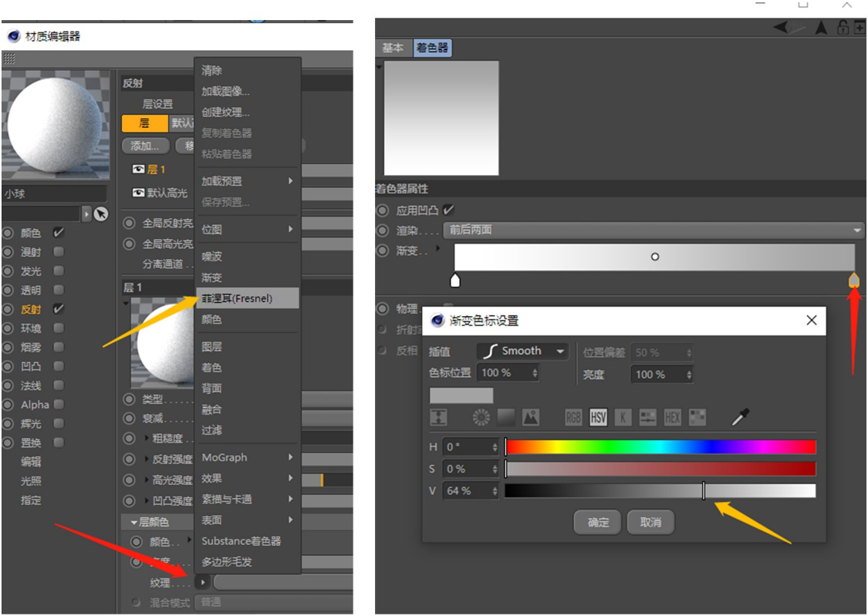Select the HEX color mode icon
This screenshot has width=868, height=616.
click(673, 418)
